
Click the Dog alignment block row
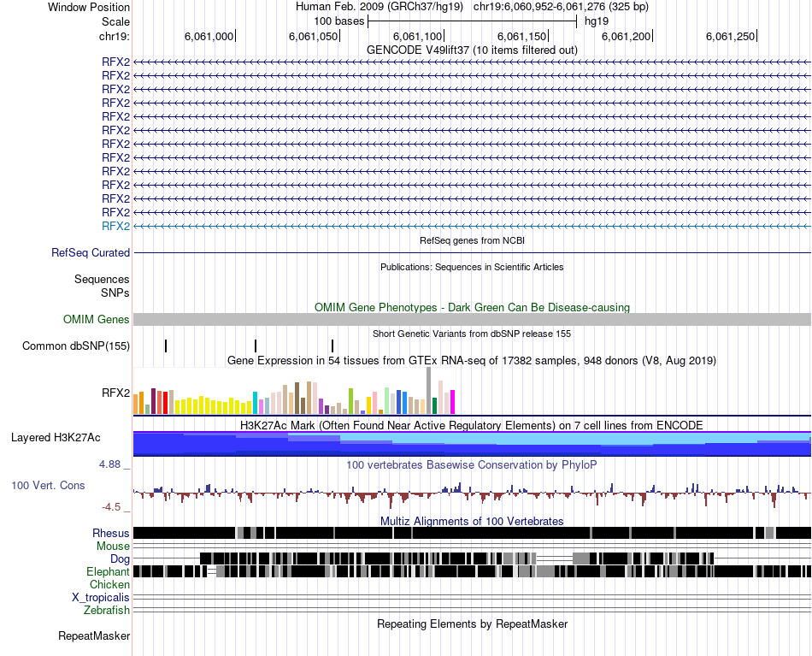click(456, 558)
